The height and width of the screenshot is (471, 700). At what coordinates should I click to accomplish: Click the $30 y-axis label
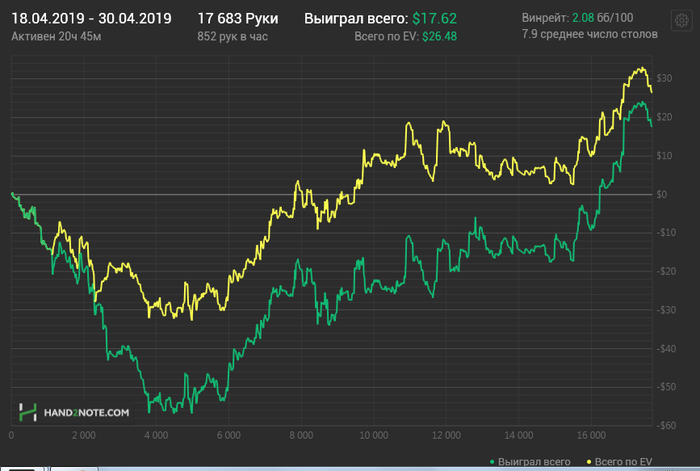point(664,78)
